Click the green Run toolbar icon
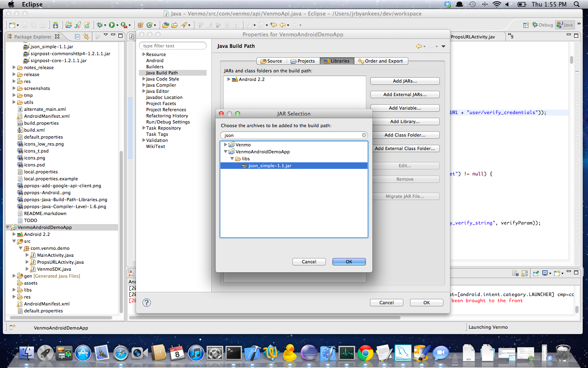 (x=111, y=25)
